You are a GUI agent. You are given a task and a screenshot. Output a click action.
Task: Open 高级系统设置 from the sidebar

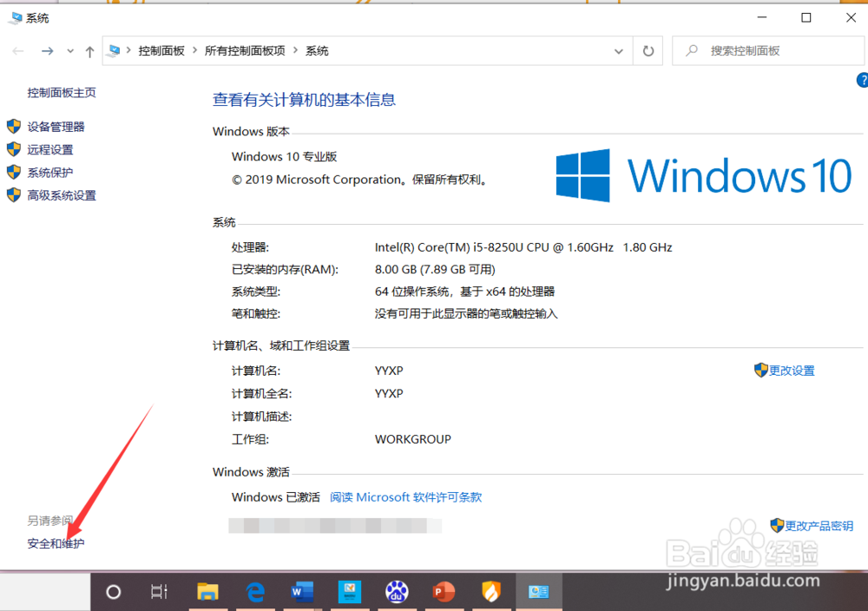pyautogui.click(x=62, y=195)
